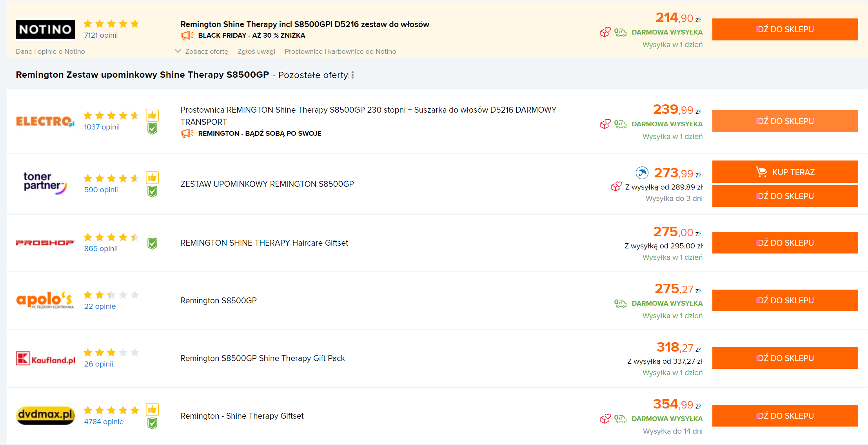Open 4784 opinie for dvdmax.pl
The image size is (868, 445).
[x=104, y=422]
